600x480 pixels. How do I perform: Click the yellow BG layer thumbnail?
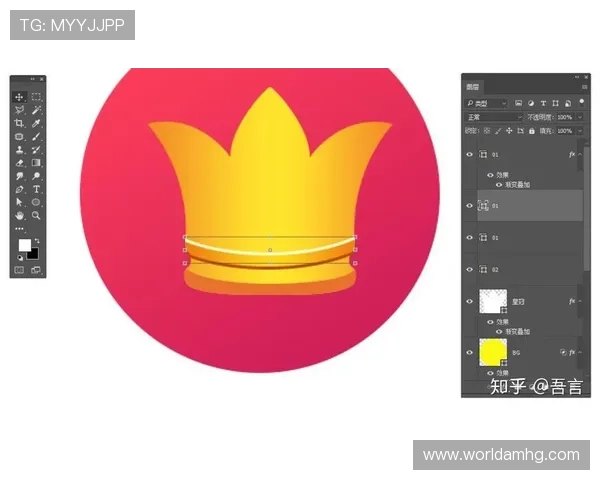(492, 351)
